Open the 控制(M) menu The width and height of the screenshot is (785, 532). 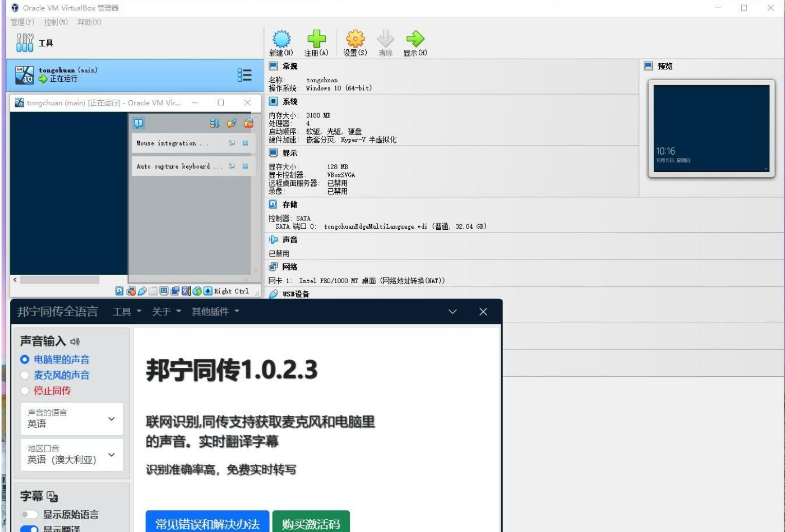click(x=56, y=22)
